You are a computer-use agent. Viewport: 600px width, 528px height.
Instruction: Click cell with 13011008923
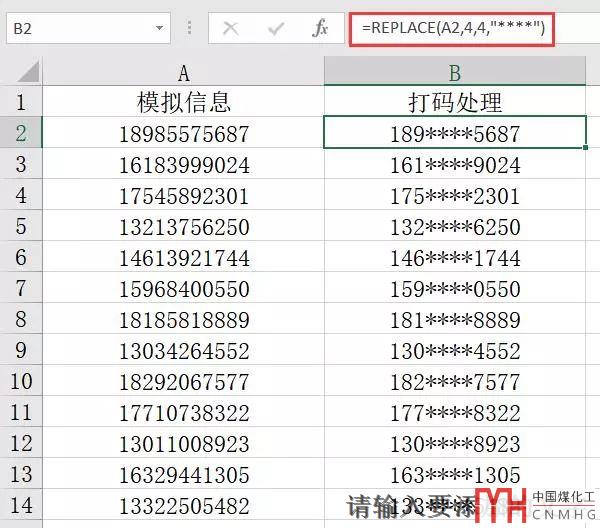pyautogui.click(x=183, y=442)
